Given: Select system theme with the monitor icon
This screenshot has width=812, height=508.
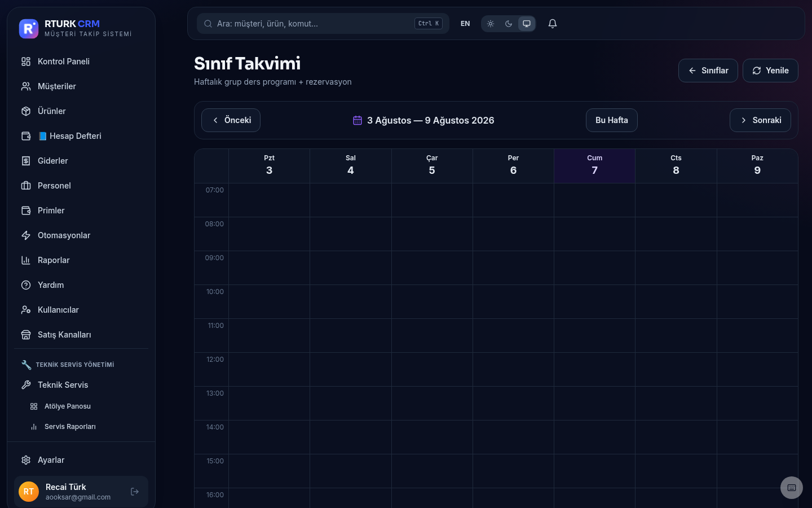Looking at the screenshot, I should coord(527,24).
